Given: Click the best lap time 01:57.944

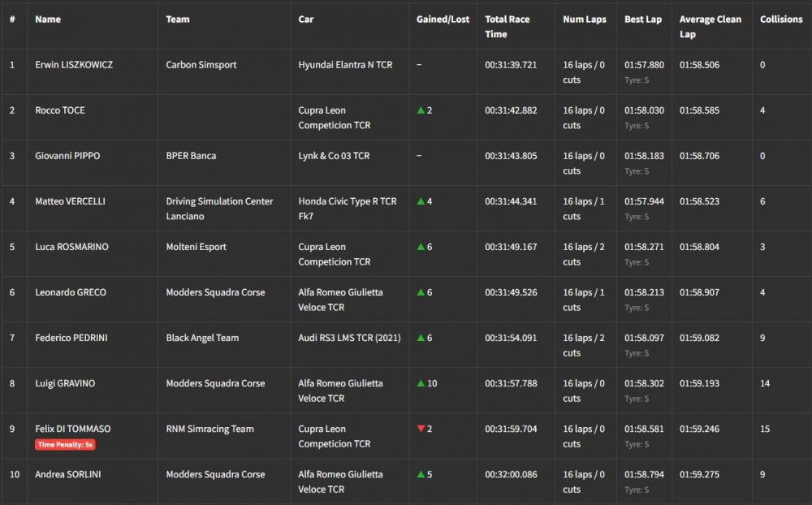Looking at the screenshot, I should (644, 201).
